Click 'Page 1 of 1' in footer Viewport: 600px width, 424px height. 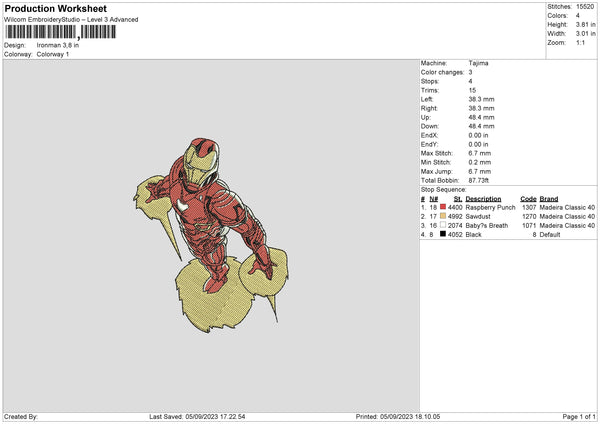[579, 416]
